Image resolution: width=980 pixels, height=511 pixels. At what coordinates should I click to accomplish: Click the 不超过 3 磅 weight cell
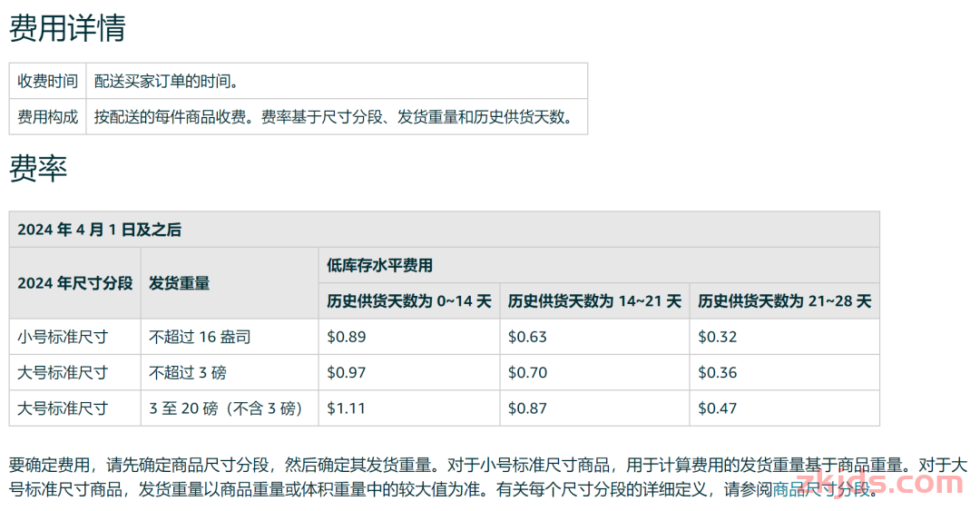pos(188,372)
